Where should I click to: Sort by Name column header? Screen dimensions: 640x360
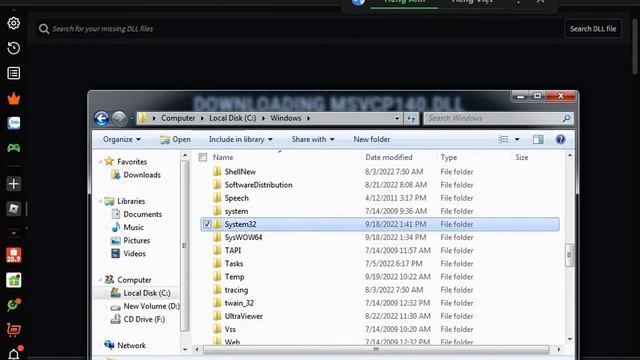pyautogui.click(x=223, y=157)
